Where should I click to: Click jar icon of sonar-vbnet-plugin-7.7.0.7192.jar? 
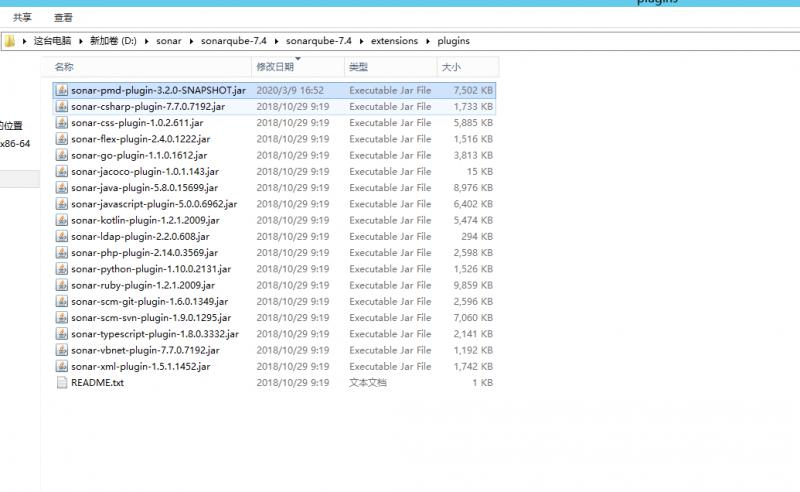point(62,351)
